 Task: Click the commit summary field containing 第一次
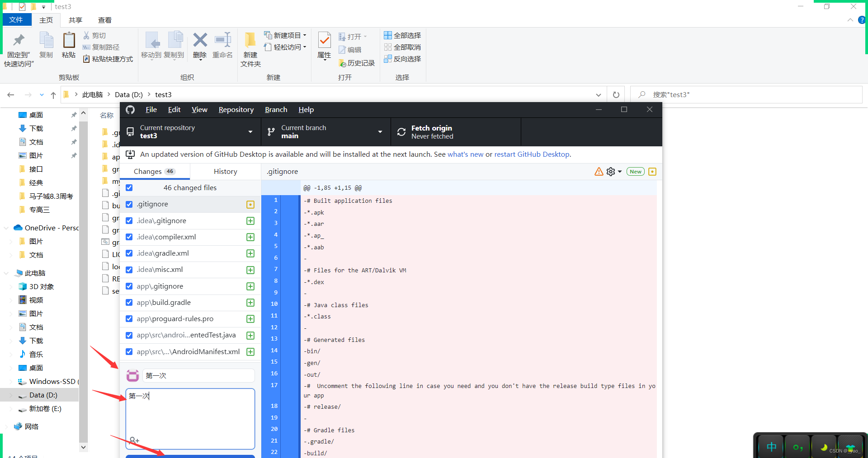[198, 375]
